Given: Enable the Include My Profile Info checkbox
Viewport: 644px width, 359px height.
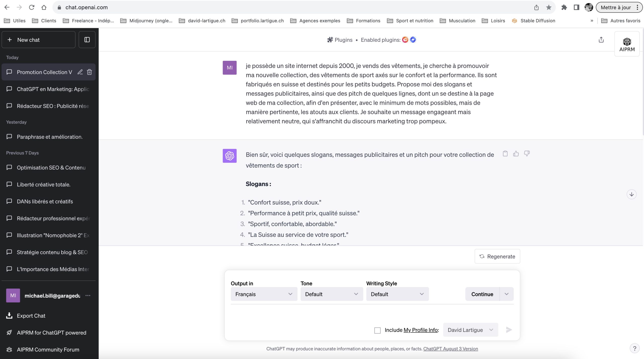Looking at the screenshot, I should click(377, 330).
